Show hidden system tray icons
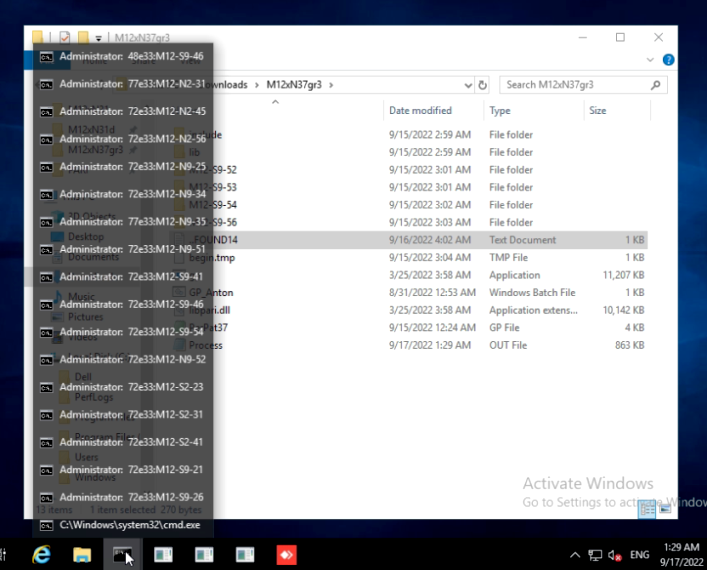707x570 pixels. [x=575, y=555]
